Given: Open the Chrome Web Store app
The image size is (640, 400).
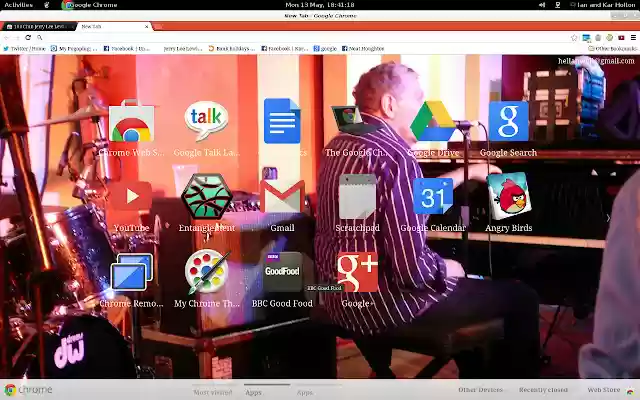Looking at the screenshot, I should (x=131, y=122).
